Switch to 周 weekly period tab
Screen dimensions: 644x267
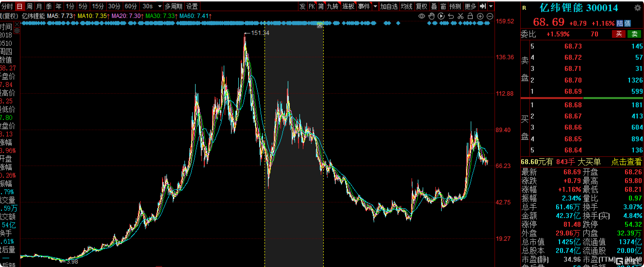30,6
